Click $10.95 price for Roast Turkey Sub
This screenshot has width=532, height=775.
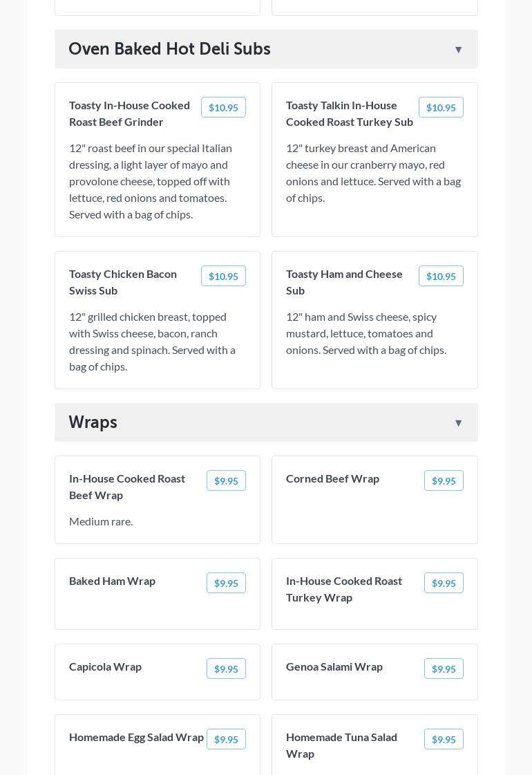pos(441,108)
